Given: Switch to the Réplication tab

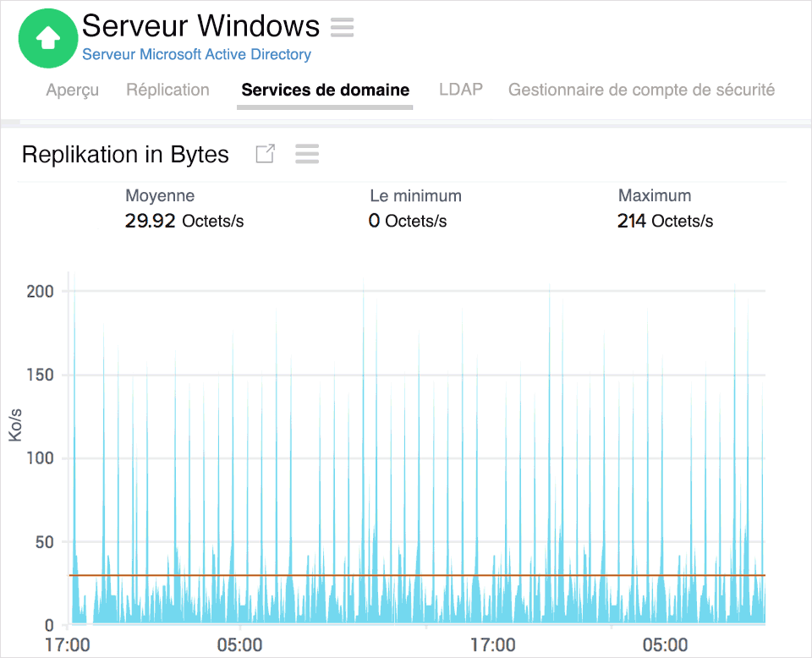Looking at the screenshot, I should pos(167,90).
